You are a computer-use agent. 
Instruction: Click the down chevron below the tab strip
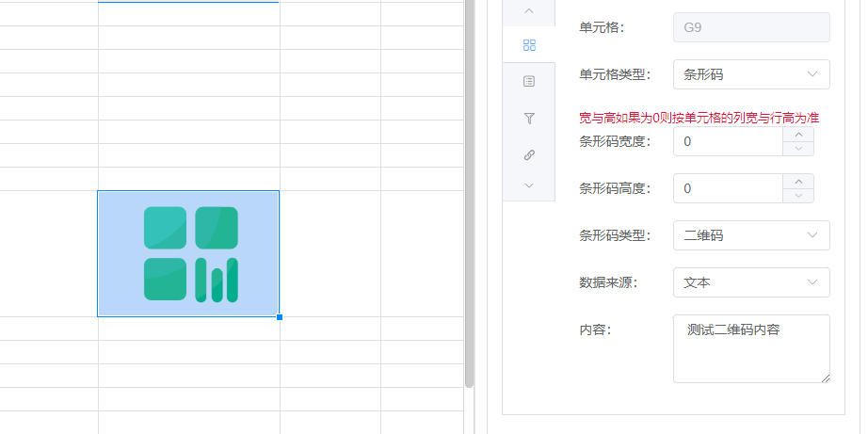(x=529, y=185)
